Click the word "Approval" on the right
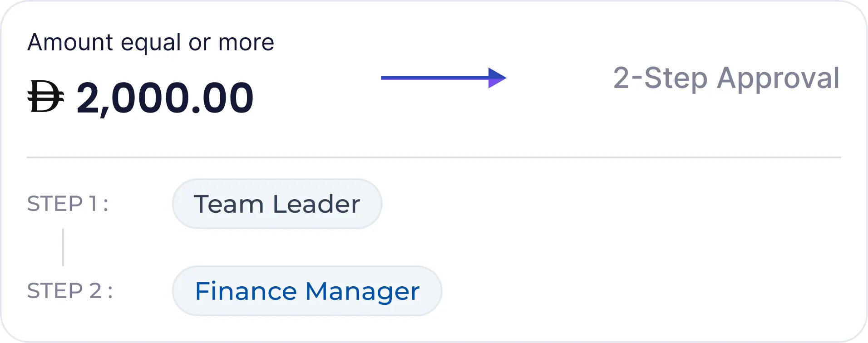 pyautogui.click(x=778, y=78)
